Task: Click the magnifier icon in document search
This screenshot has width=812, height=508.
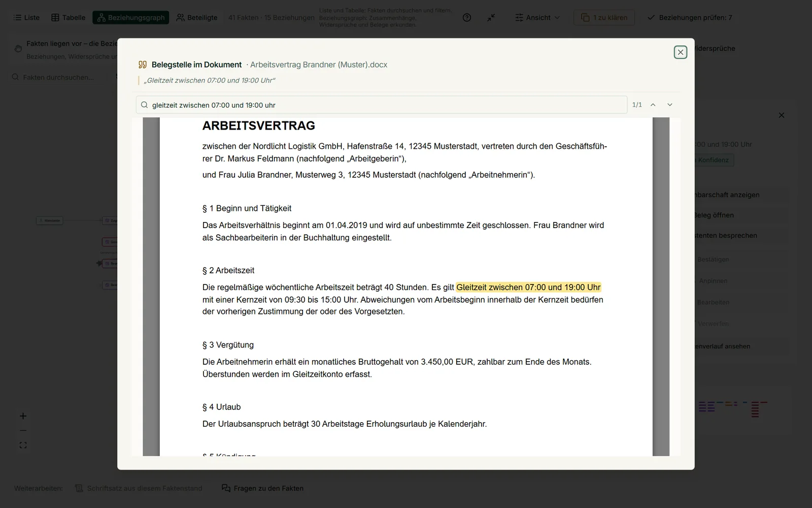Action: coord(145,105)
